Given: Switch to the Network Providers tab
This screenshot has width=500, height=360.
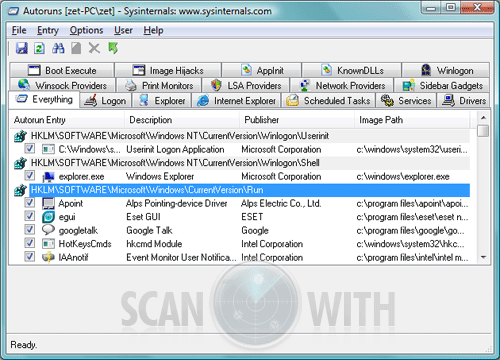Looking at the screenshot, I should pos(342,85).
